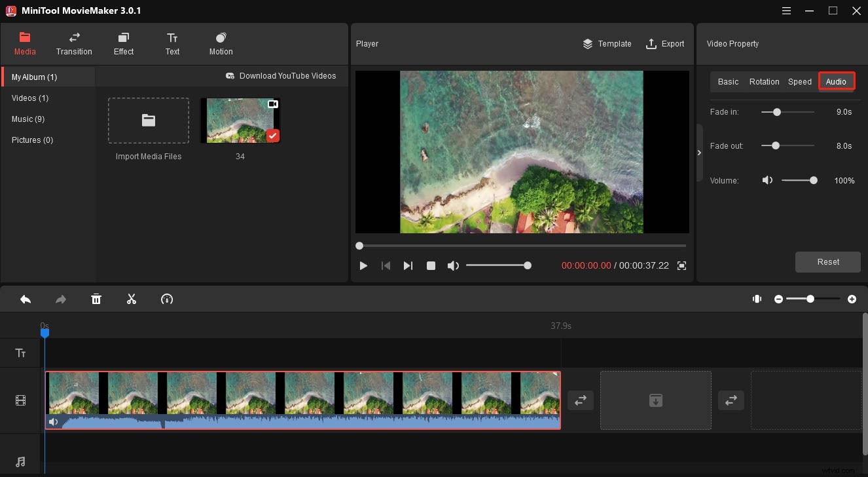The height and width of the screenshot is (477, 868).
Task: Undo the last edit
Action: (26, 299)
